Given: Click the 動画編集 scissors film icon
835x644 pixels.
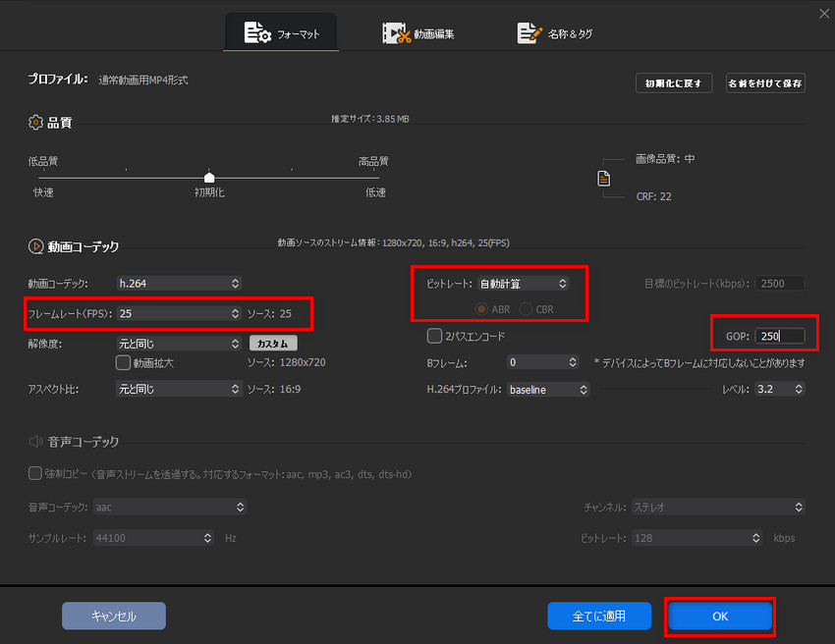Looking at the screenshot, I should [x=397, y=33].
